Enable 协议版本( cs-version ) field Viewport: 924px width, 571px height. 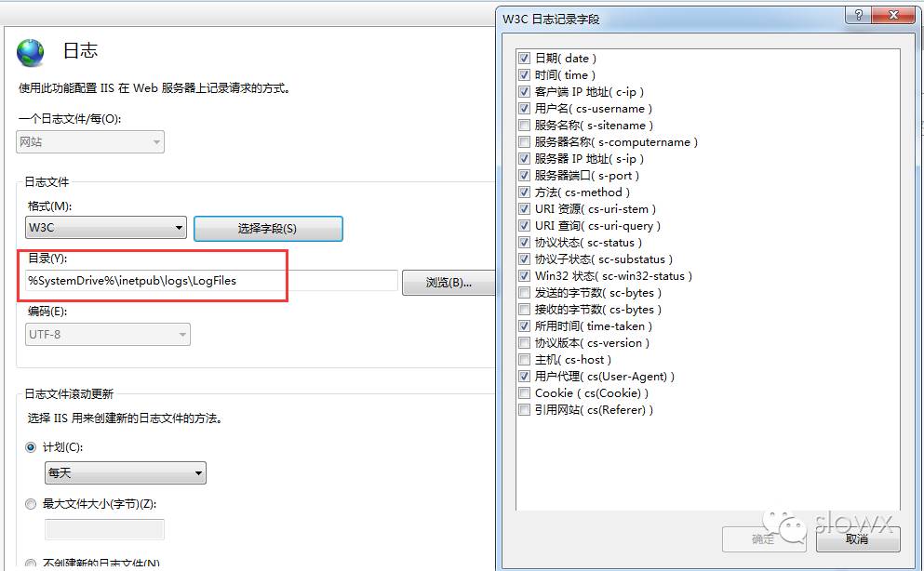524,342
